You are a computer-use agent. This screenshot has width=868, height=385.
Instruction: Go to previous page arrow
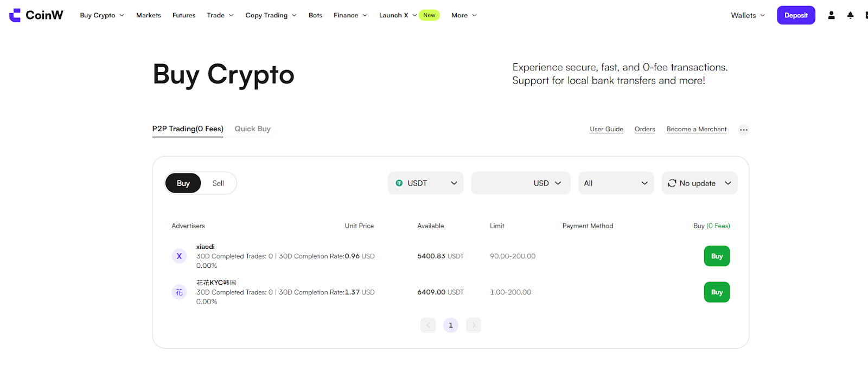pyautogui.click(x=428, y=325)
